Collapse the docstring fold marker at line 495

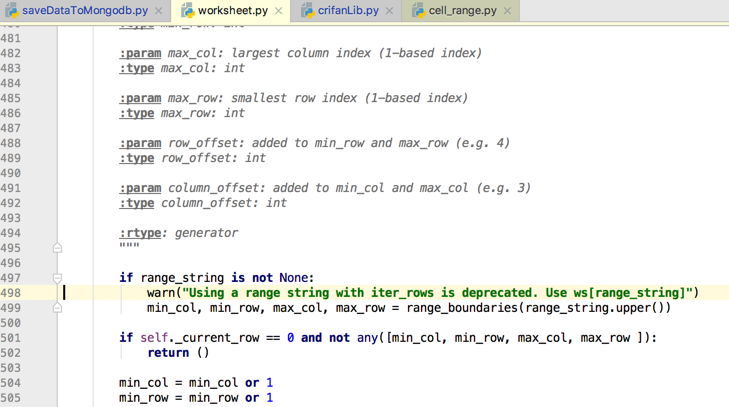57,248
